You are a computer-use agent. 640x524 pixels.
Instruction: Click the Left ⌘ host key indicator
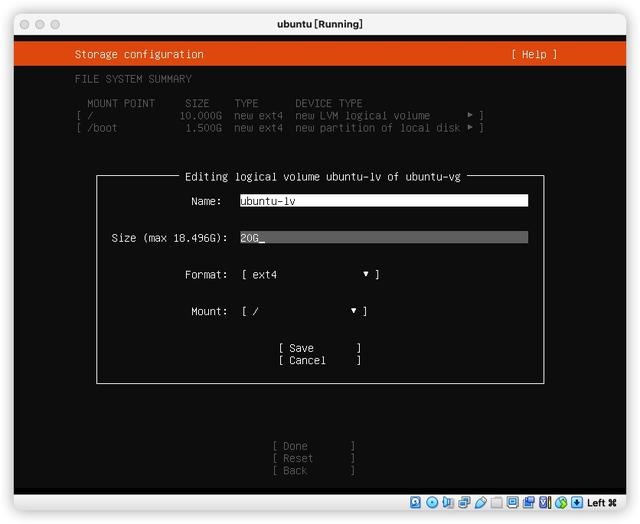coord(602,503)
